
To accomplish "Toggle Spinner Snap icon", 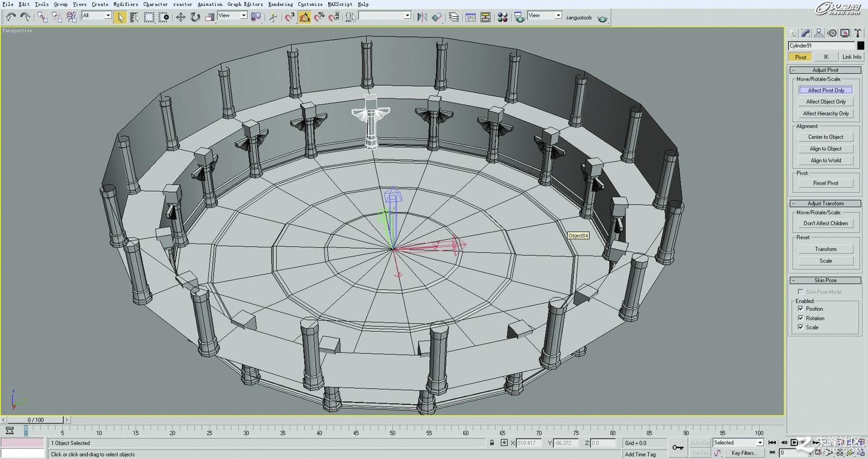I will (x=334, y=17).
